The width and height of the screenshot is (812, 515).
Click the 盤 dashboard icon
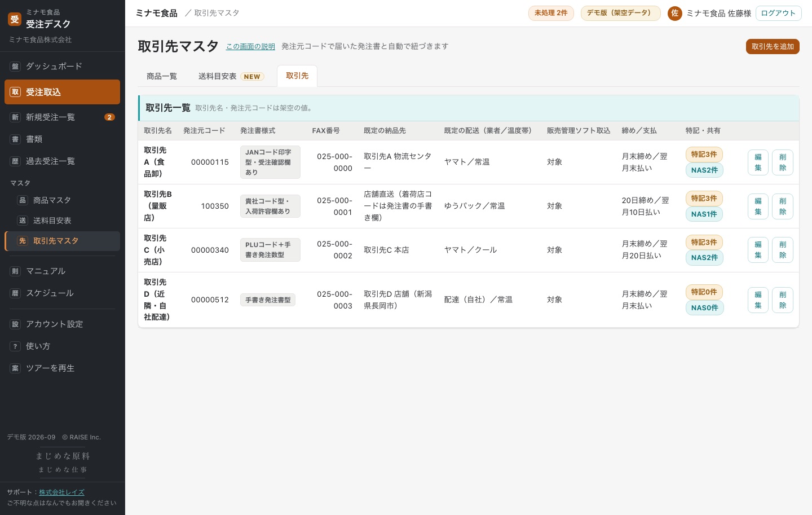point(15,67)
